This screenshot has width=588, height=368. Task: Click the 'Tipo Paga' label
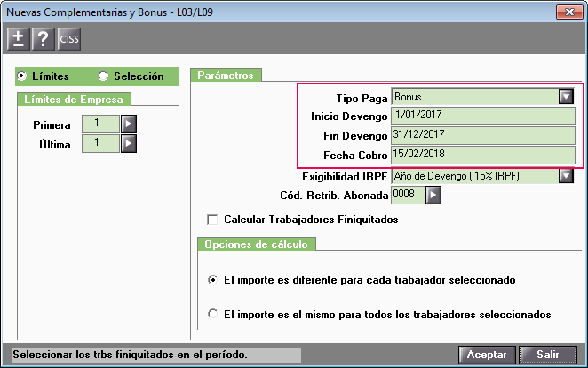pyautogui.click(x=362, y=99)
